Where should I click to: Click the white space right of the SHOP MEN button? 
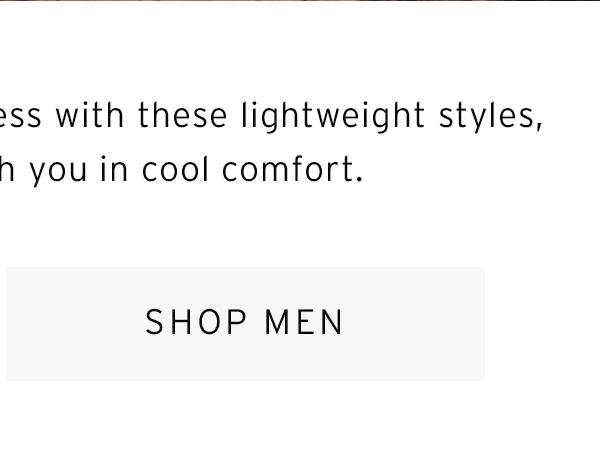click(542, 324)
